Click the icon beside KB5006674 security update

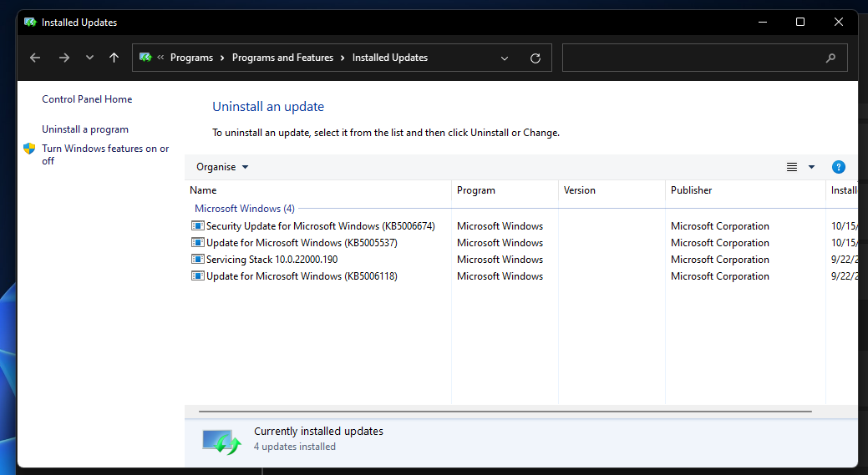(x=198, y=225)
